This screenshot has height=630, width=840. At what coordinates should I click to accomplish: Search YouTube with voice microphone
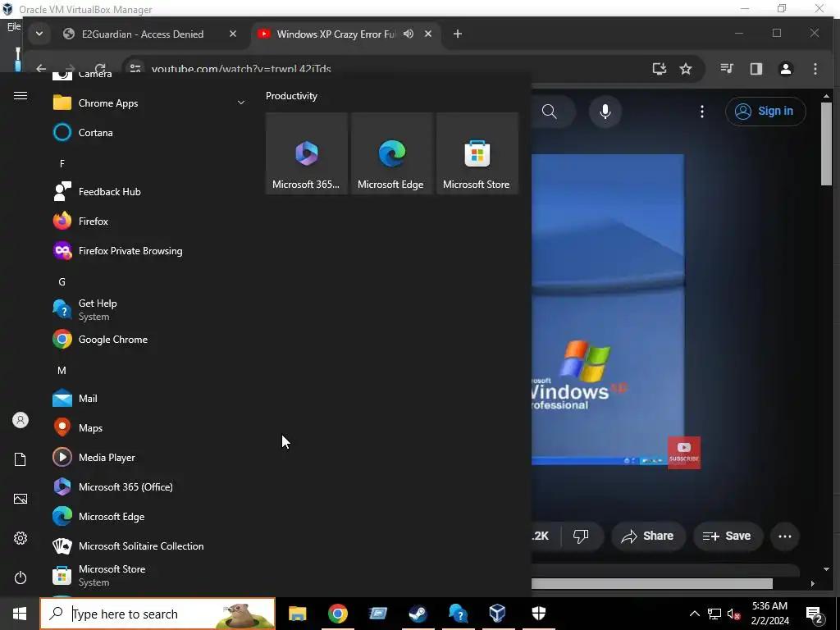(x=605, y=112)
